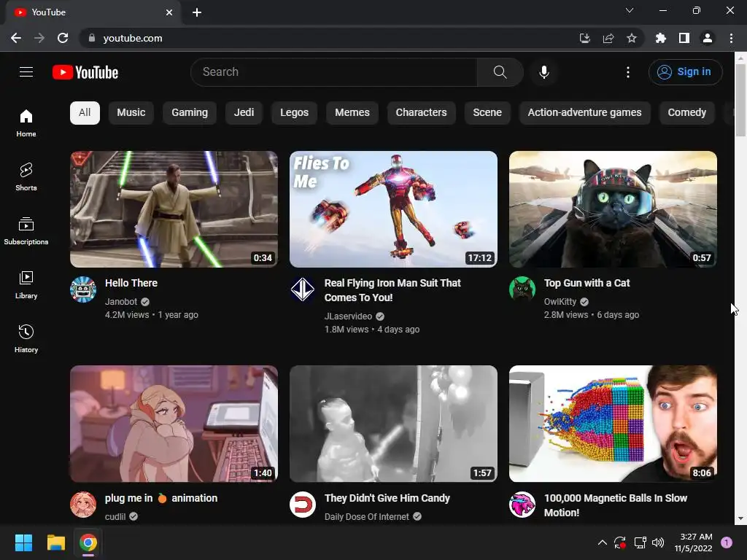The width and height of the screenshot is (747, 560).
Task: Open YouTube settings three-dot menu
Action: point(628,72)
